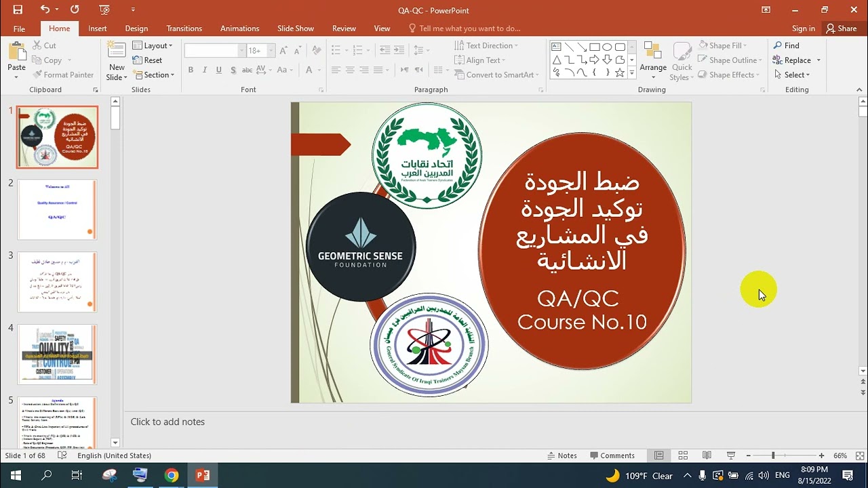This screenshot has width=868, height=488.
Task: Toggle the Notes pane in status bar
Action: click(x=562, y=455)
